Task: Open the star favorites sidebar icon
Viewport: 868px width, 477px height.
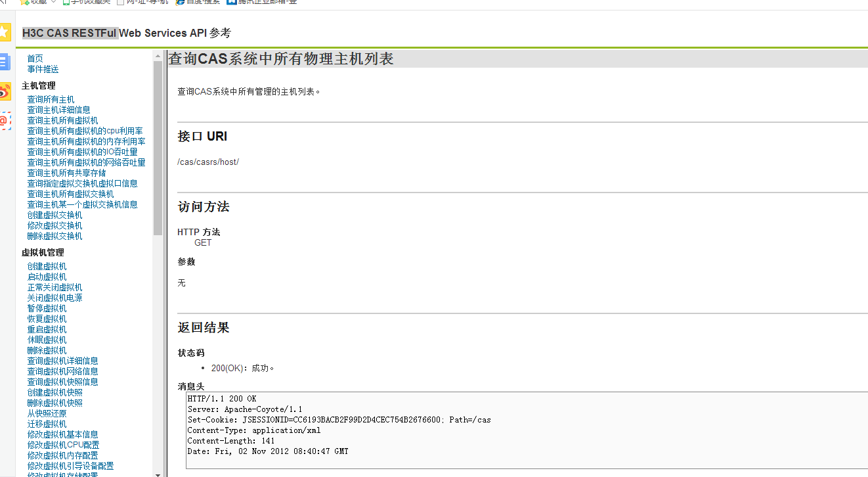Action: [x=5, y=32]
